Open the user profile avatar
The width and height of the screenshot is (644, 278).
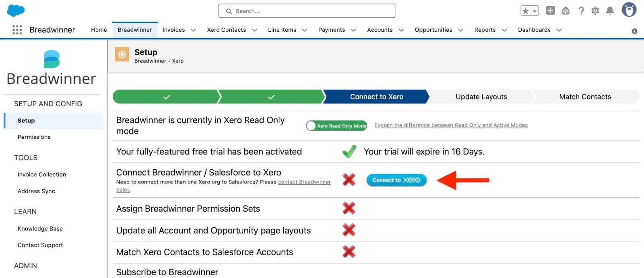[629, 10]
